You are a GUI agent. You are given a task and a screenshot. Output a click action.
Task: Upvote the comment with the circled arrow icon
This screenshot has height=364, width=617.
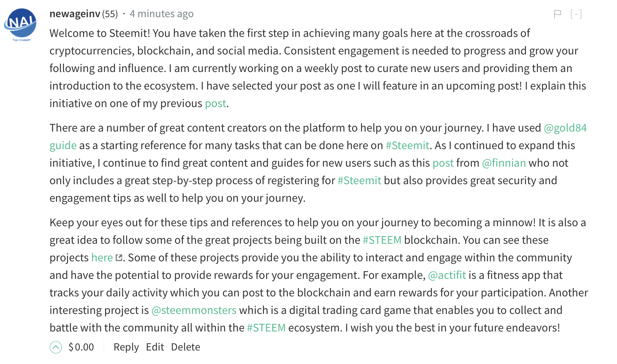[56, 347]
